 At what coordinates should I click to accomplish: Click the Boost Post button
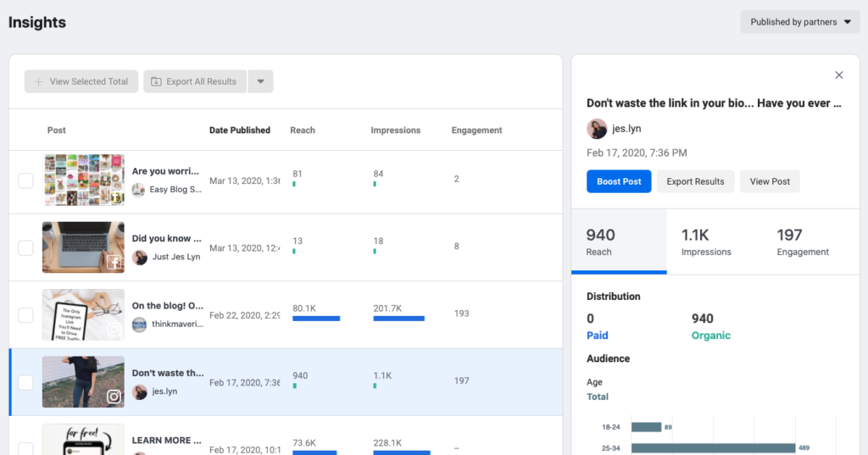click(618, 181)
